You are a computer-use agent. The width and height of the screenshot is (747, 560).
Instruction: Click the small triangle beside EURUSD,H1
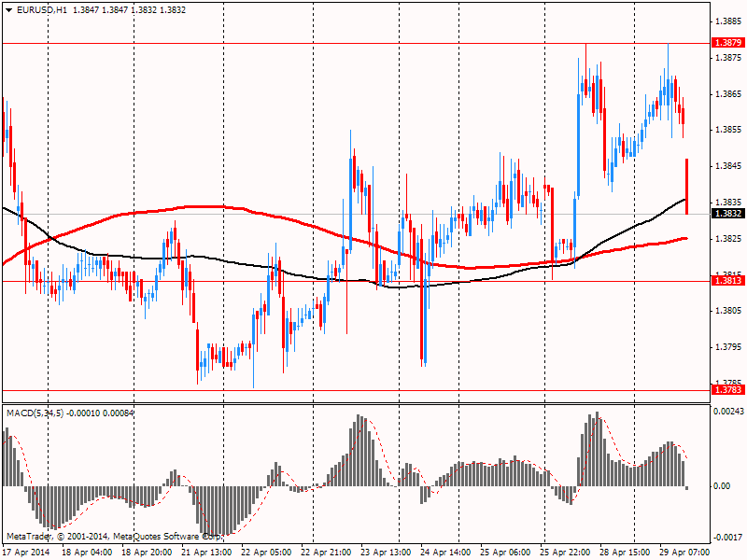[x=7, y=9]
